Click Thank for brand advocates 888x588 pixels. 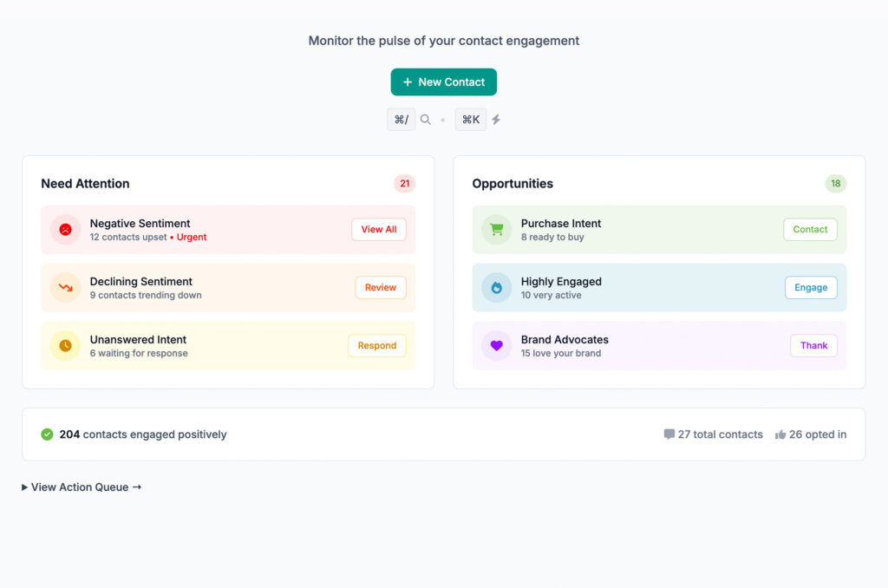pos(813,345)
